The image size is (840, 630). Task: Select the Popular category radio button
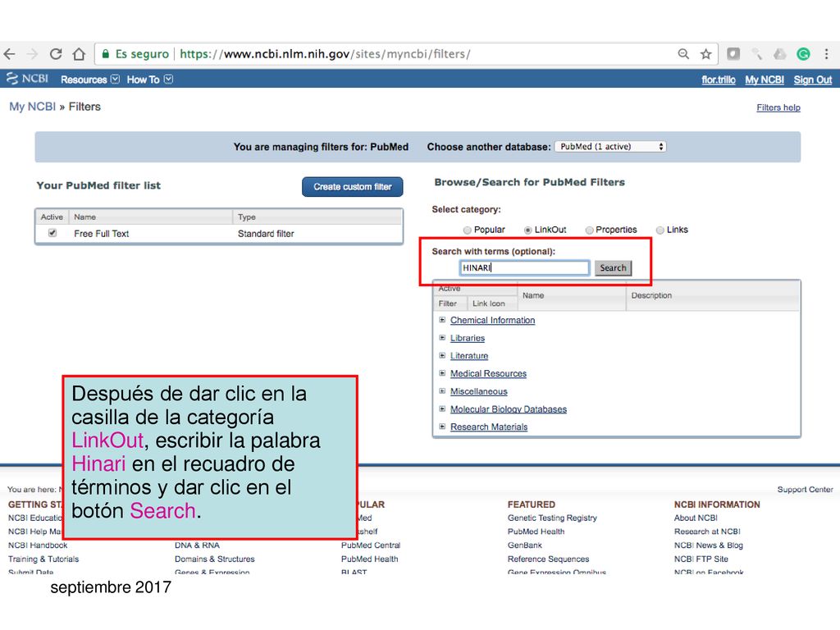point(467,231)
